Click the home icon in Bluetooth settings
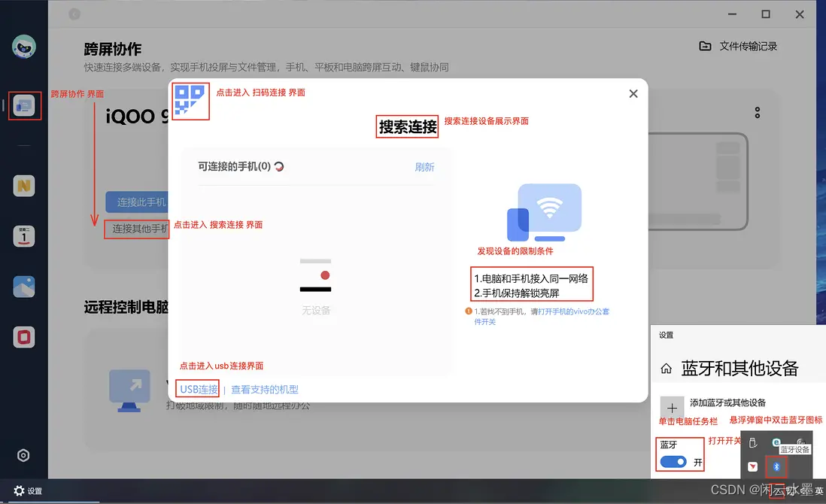Image resolution: width=826 pixels, height=504 pixels. coord(667,369)
